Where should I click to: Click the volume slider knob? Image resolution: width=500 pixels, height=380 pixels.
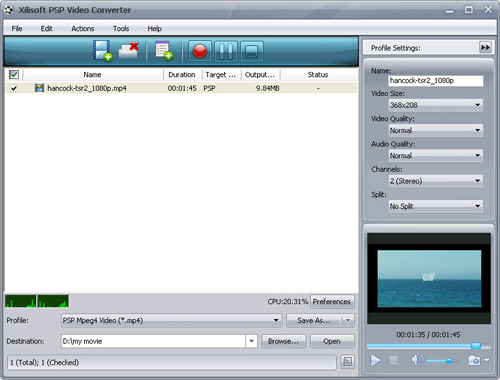point(449,361)
